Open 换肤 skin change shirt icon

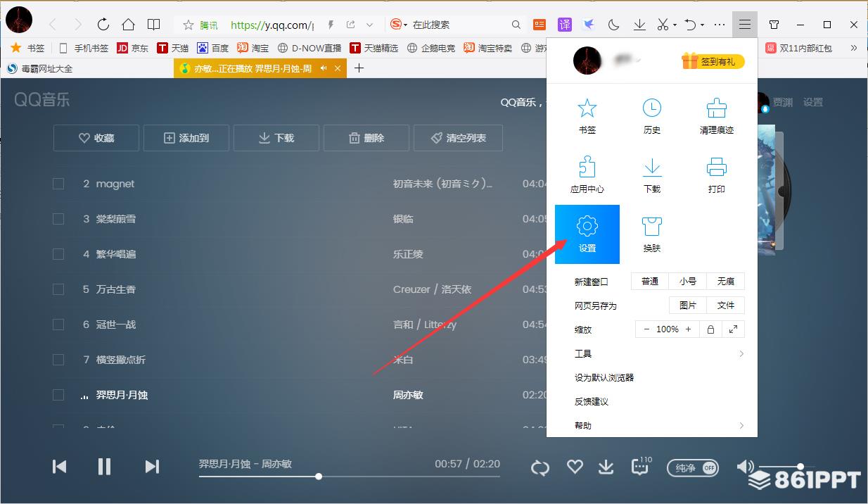coord(651,234)
